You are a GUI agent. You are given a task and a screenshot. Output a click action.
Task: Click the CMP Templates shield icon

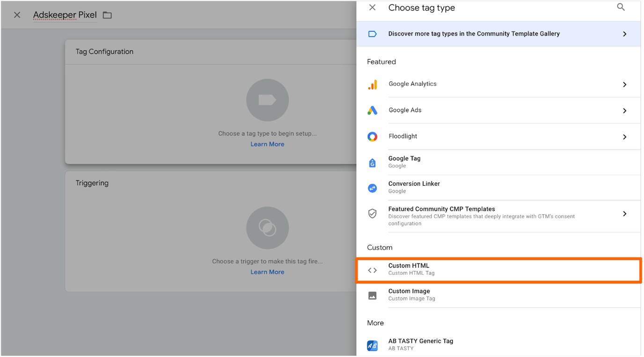[x=372, y=213]
